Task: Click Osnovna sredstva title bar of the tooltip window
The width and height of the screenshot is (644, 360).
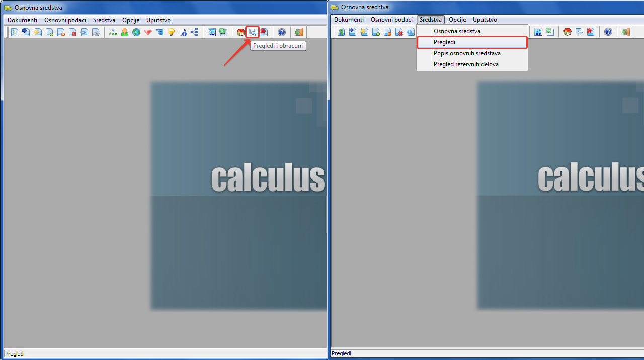Action: 38,8
